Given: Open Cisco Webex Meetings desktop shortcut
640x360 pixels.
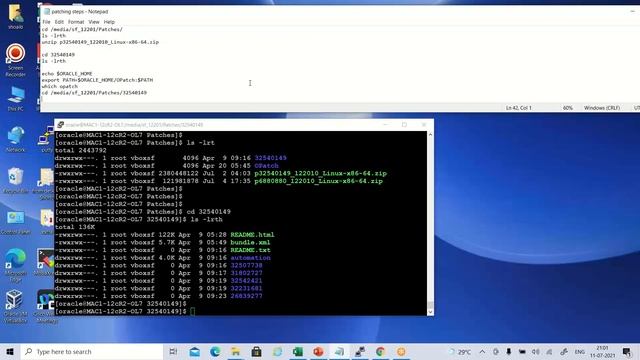Looking at the screenshot, I should (47, 306).
